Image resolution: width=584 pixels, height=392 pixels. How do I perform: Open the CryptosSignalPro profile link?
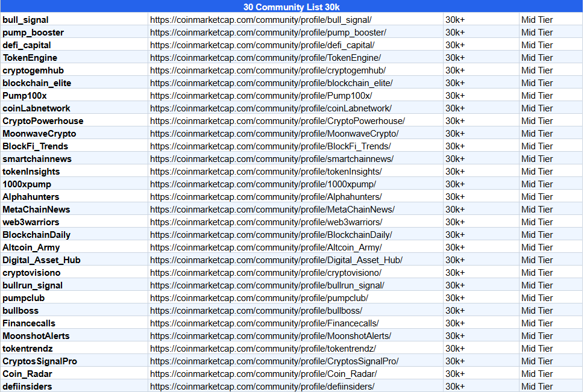click(x=274, y=361)
